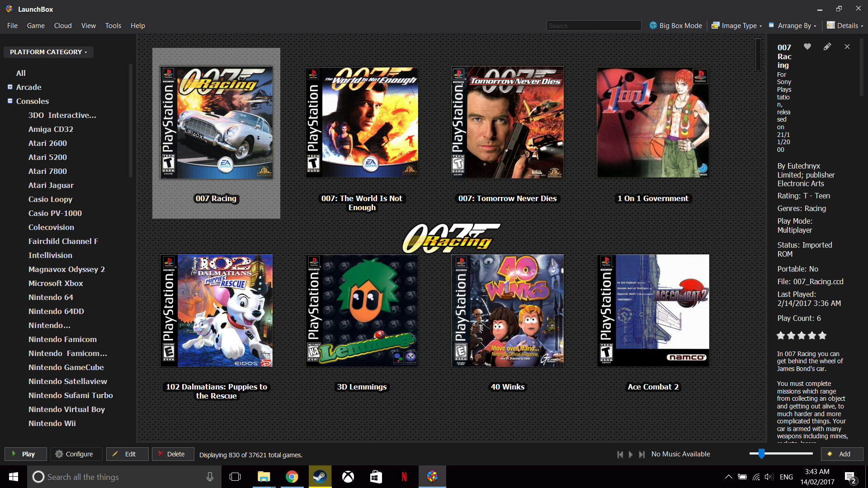The height and width of the screenshot is (488, 868).
Task: Open File Explorer from taskbar
Action: [x=264, y=477]
